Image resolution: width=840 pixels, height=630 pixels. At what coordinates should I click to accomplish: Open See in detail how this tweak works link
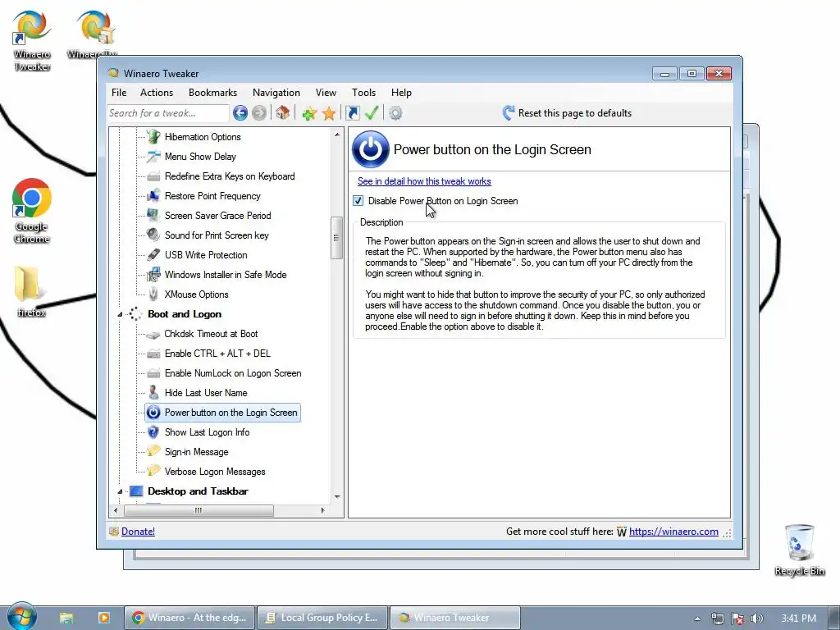click(x=424, y=181)
